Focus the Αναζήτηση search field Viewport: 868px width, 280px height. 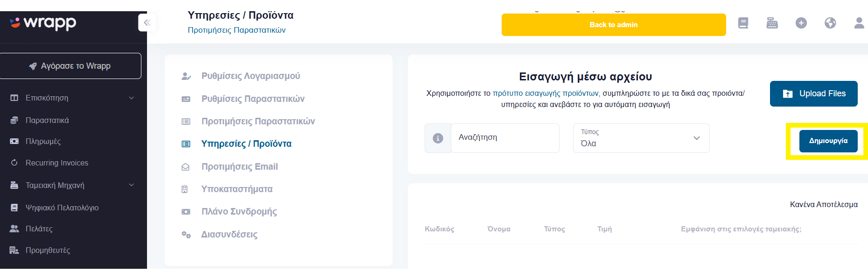click(505, 138)
